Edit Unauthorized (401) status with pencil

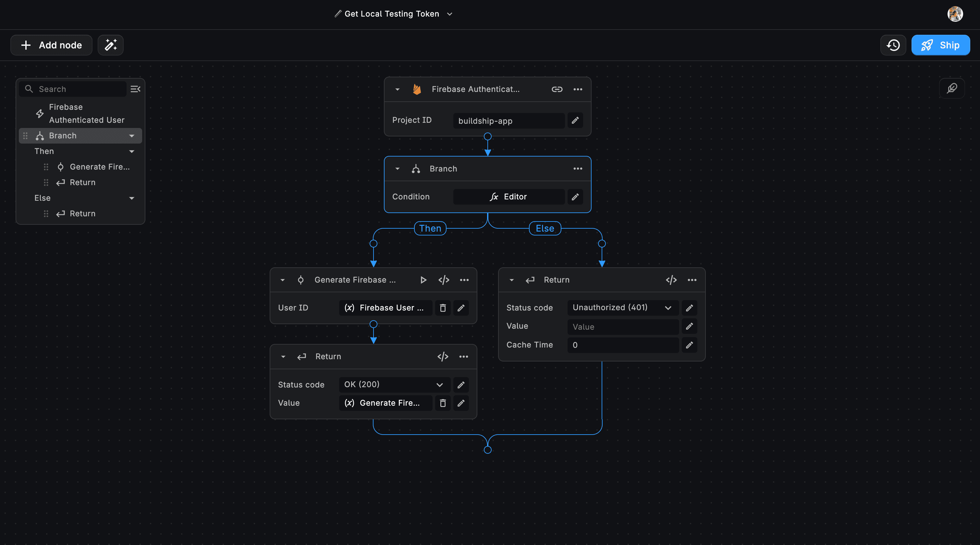point(689,308)
